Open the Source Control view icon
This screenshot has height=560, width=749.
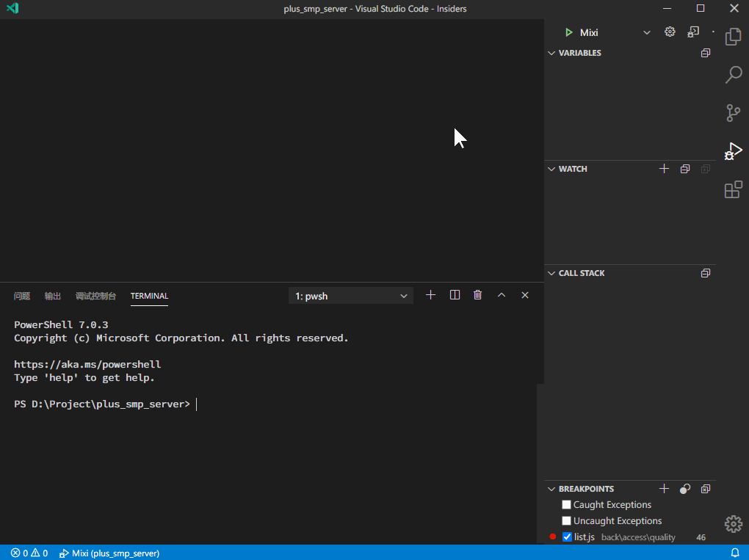734,113
